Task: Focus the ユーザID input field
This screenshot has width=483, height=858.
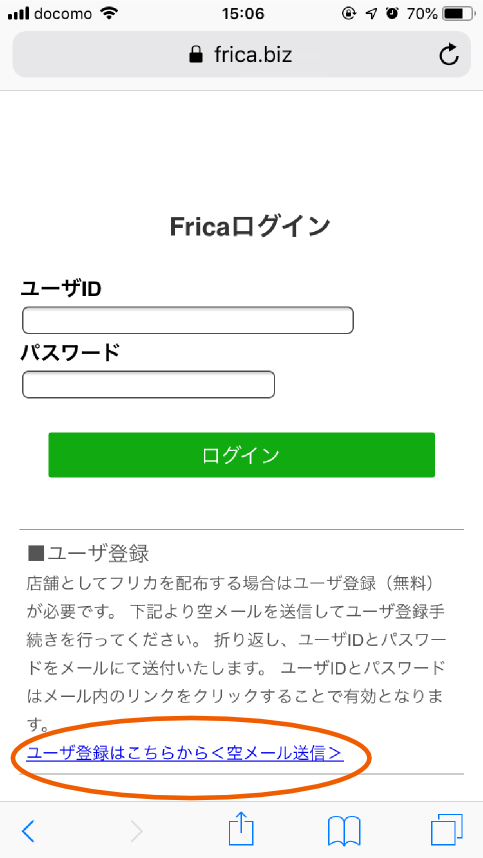Action: coord(188,320)
